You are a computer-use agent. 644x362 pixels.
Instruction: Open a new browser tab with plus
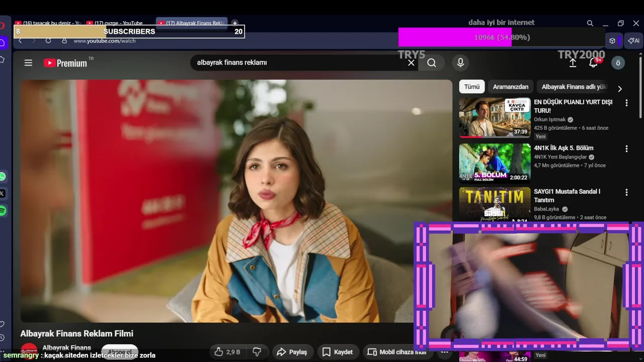pyautogui.click(x=234, y=23)
